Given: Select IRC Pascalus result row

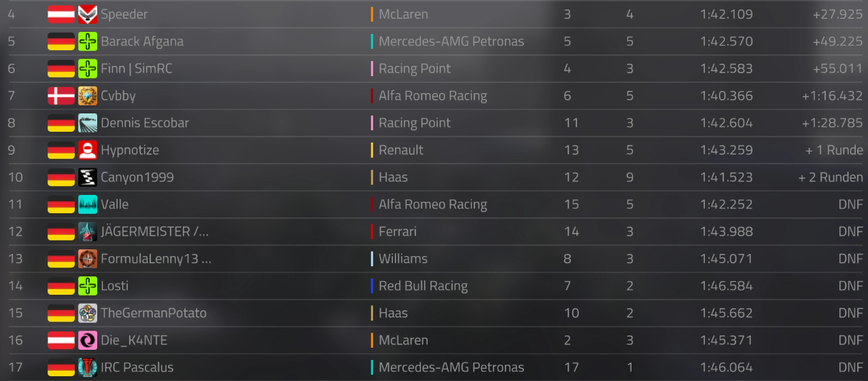Looking at the screenshot, I should tap(435, 367).
